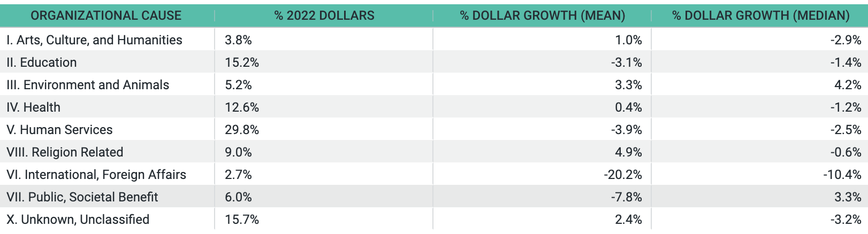Click the IV. Health row label
This screenshot has width=868, height=234.
34,107
